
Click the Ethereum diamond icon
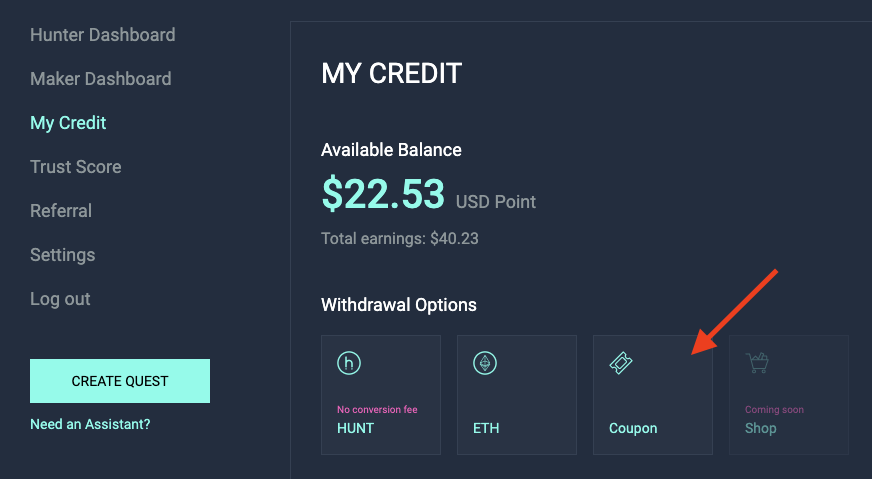[x=485, y=363]
